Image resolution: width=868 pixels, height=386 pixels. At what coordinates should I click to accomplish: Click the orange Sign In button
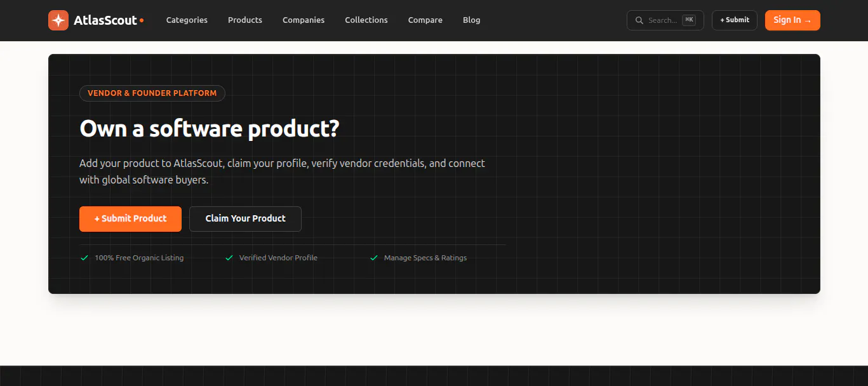792,20
